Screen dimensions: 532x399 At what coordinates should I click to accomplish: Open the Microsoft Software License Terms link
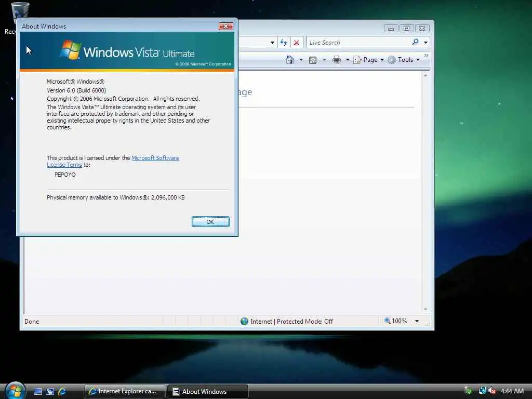pos(113,161)
